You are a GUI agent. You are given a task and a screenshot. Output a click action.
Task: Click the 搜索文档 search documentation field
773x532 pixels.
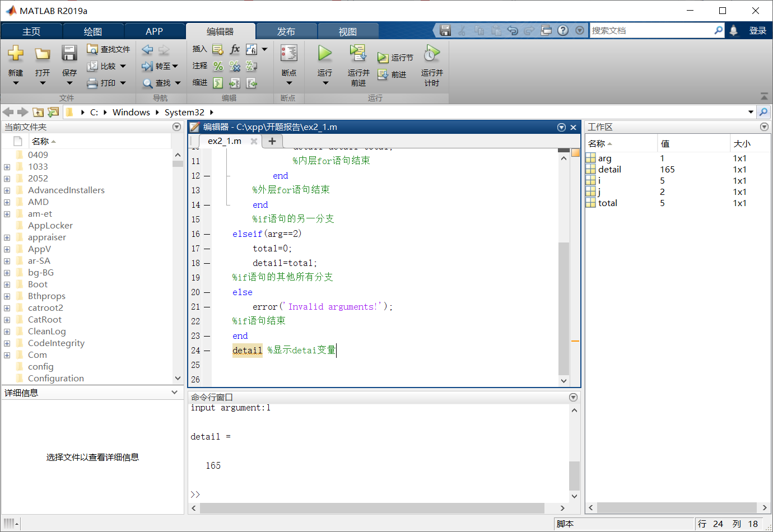tap(652, 30)
